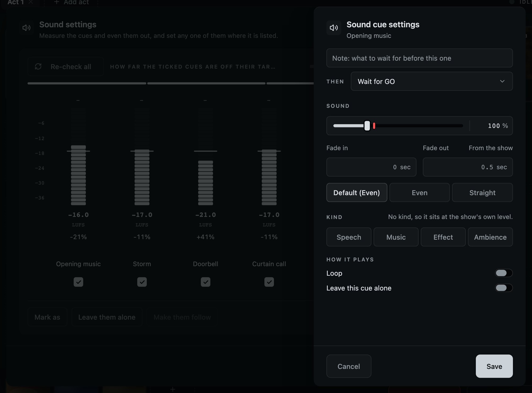Click the speaker icon beside Sound settings
This screenshot has width=532, height=393.
(26, 28)
